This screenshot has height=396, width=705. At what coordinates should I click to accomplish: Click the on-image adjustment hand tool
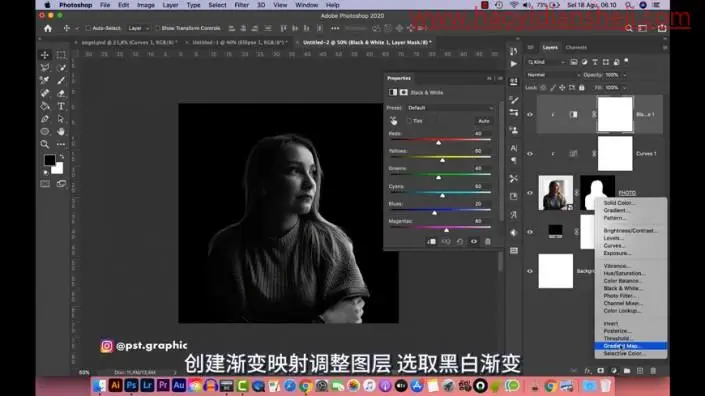coord(393,121)
